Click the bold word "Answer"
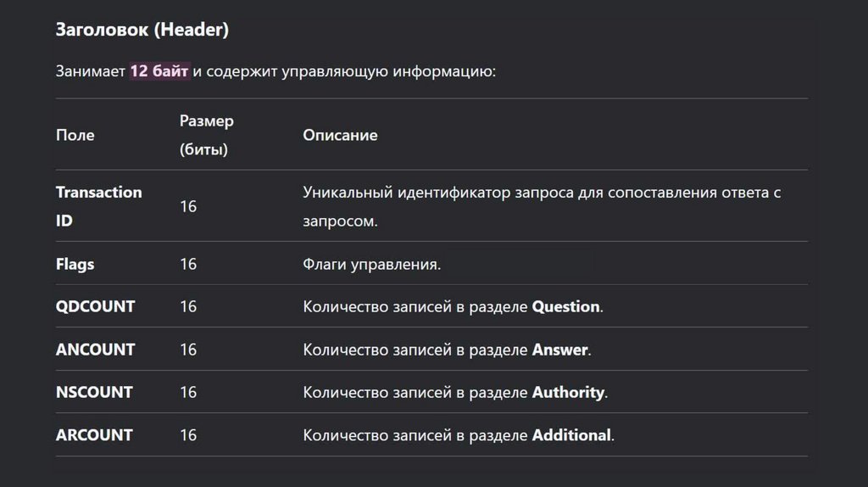868x487 pixels. [x=559, y=349]
